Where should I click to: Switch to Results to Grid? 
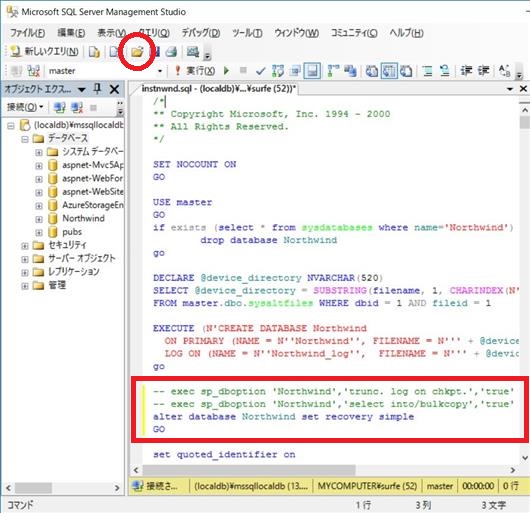click(x=389, y=71)
